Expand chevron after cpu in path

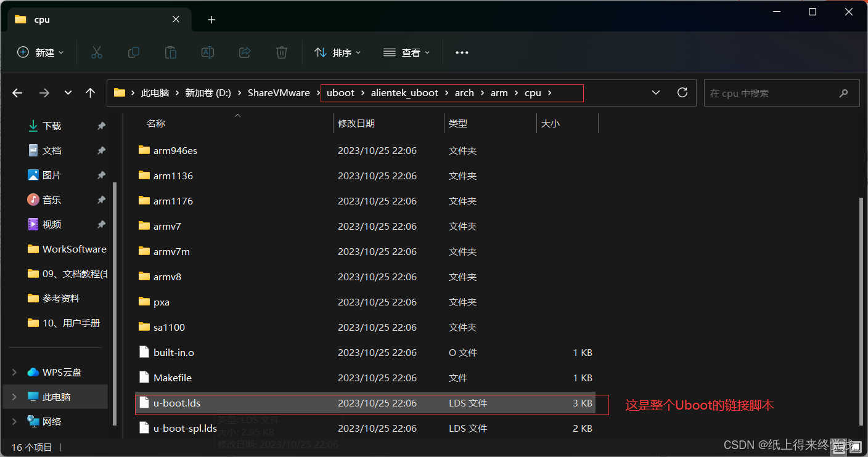coord(550,93)
